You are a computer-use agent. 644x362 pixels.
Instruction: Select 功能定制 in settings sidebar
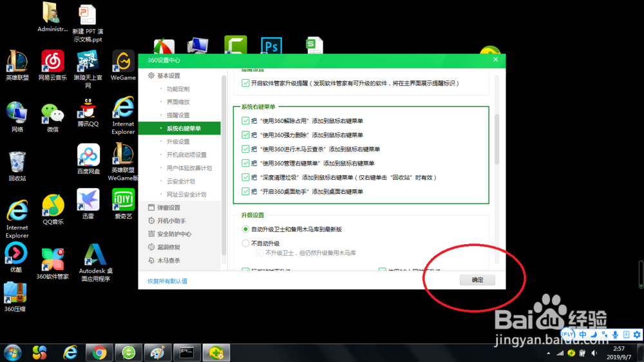pos(180,89)
